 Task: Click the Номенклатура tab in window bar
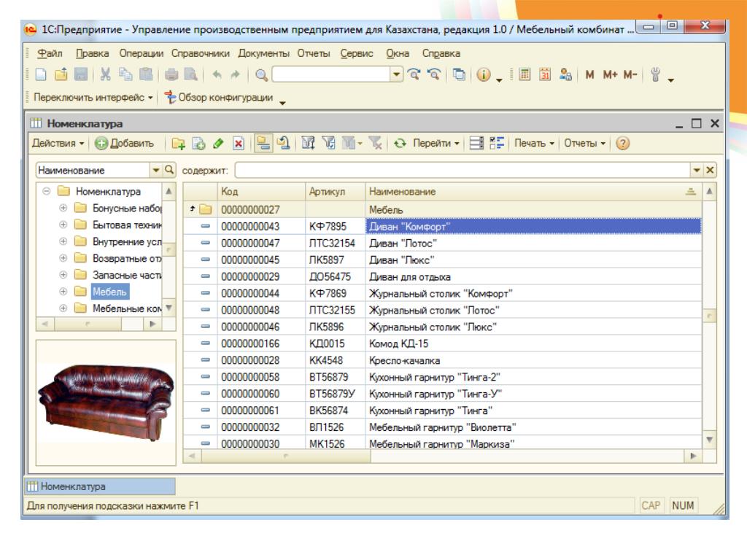pyautogui.click(x=100, y=486)
